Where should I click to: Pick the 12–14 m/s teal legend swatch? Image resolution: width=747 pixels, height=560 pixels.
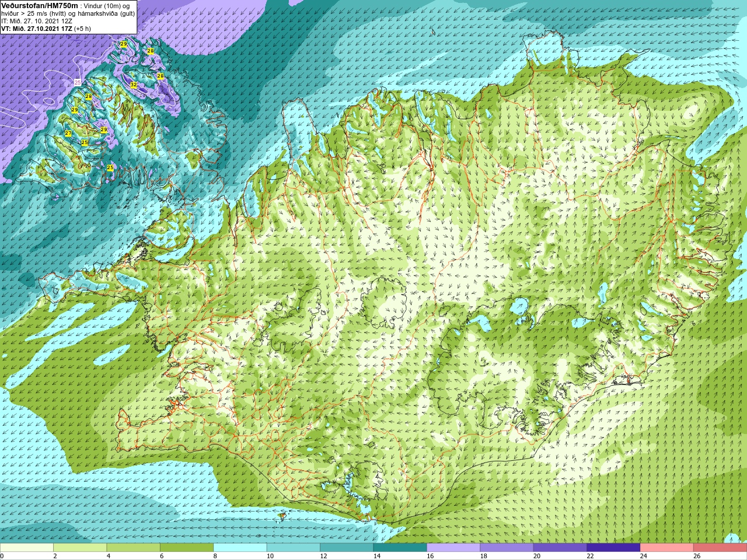click(x=347, y=547)
